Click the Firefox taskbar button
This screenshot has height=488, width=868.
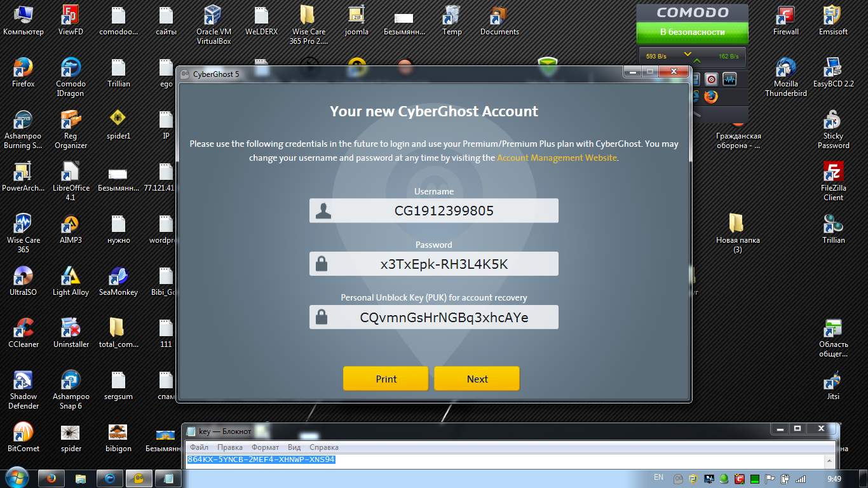[51, 478]
